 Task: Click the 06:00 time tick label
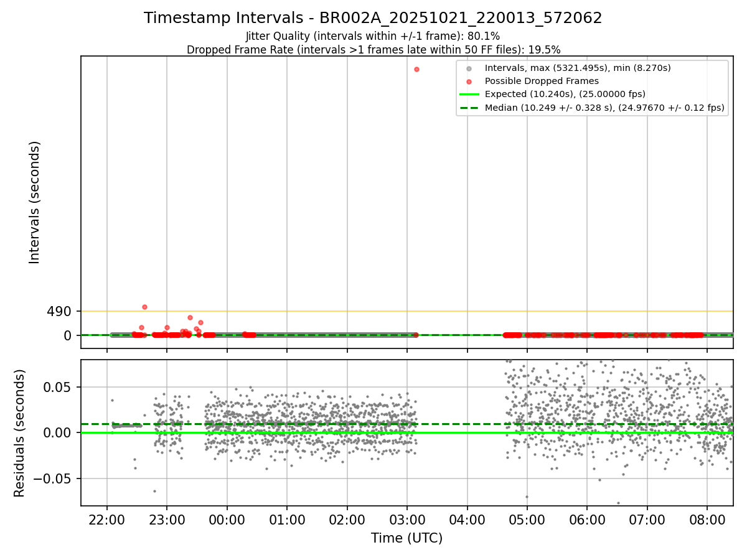(x=587, y=520)
